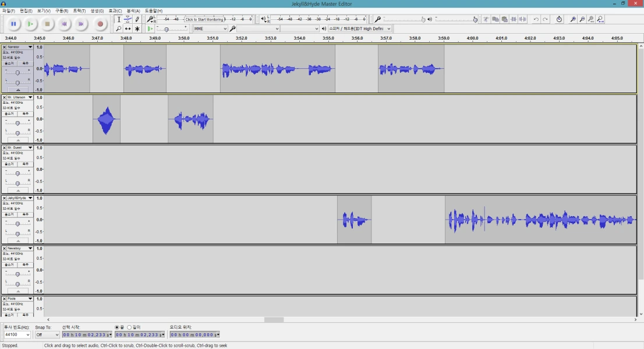Click Fit Project in window icon
Viewport: 644px width, 349px height.
[x=600, y=19]
